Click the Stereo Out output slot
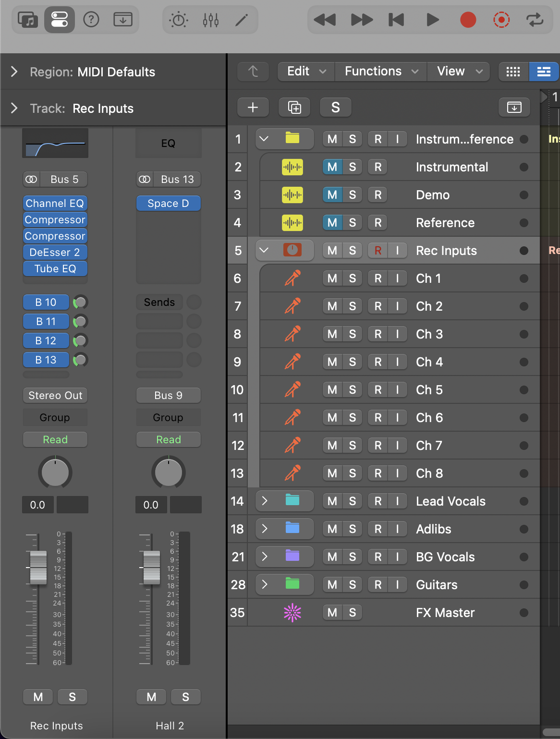The image size is (560, 739). [55, 396]
